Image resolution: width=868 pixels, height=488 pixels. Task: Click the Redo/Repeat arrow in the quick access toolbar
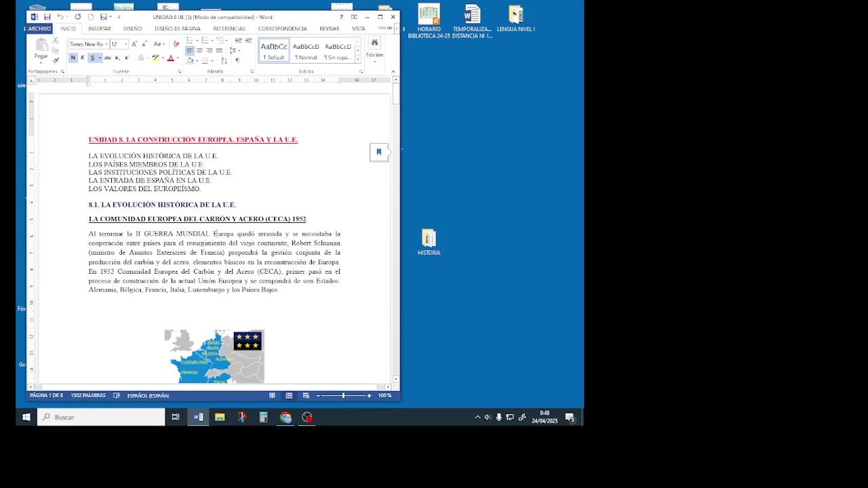tap(78, 17)
